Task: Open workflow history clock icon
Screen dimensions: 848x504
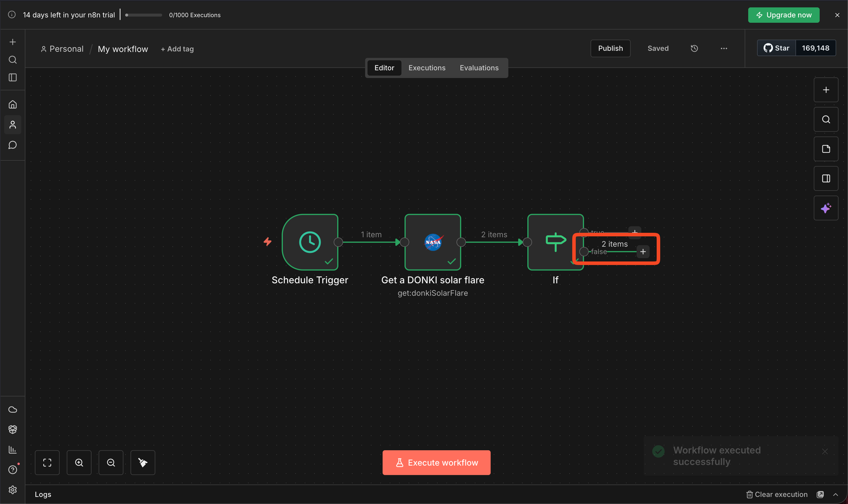Action: 694,49
